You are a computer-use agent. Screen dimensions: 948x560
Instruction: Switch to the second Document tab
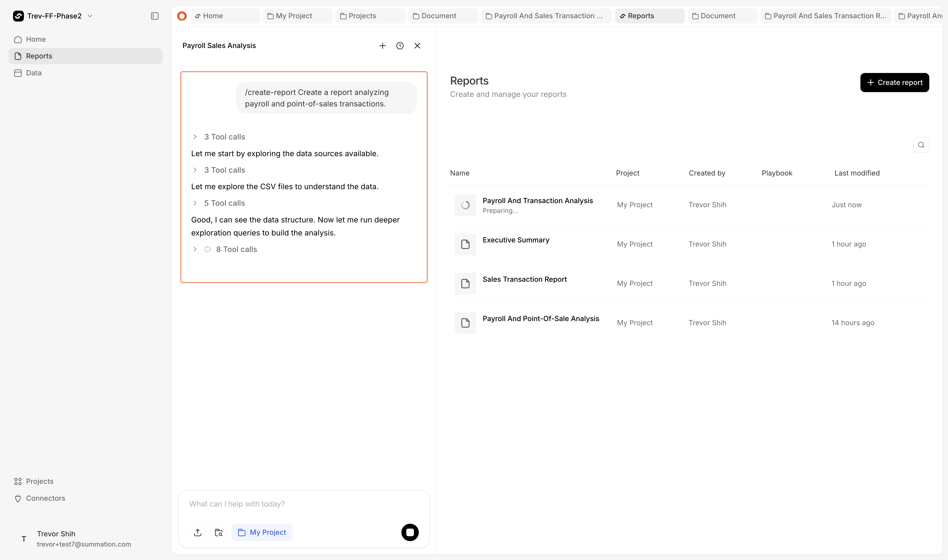pos(722,16)
